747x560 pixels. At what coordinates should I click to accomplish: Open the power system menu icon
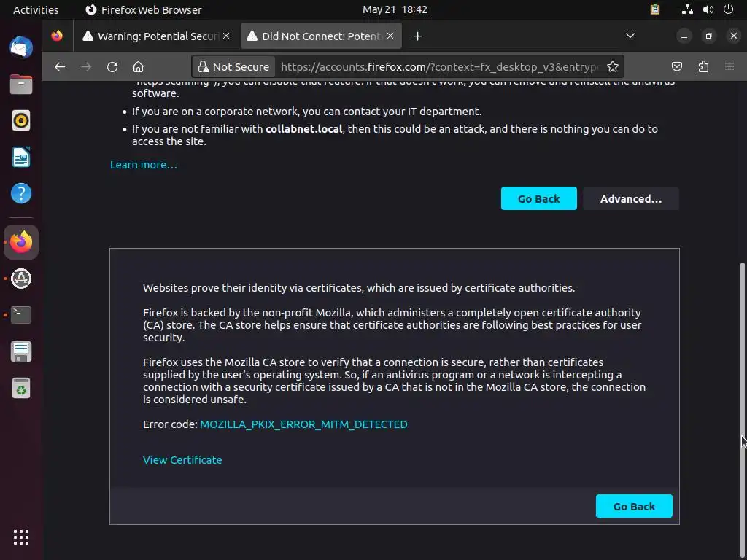pos(728,9)
